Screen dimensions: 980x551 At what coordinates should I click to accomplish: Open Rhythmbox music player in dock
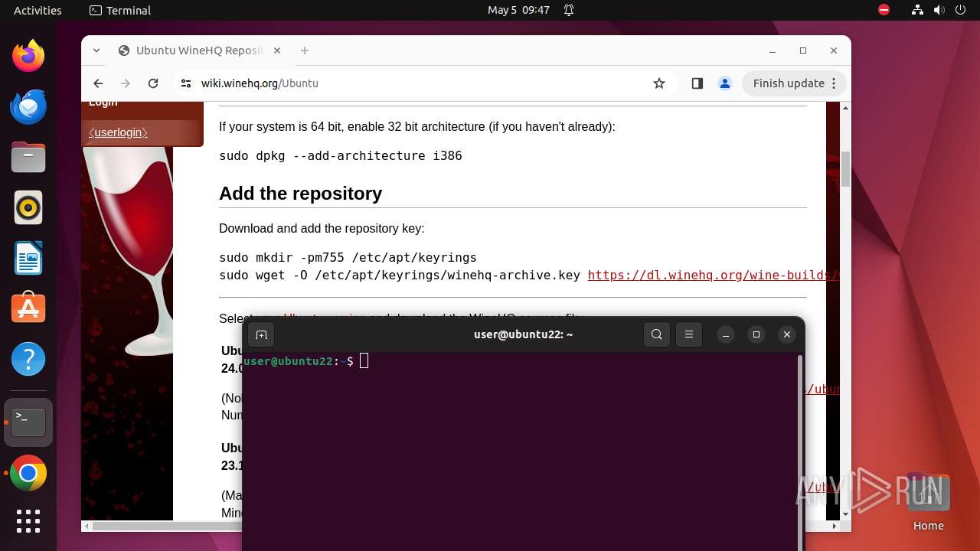pos(28,207)
